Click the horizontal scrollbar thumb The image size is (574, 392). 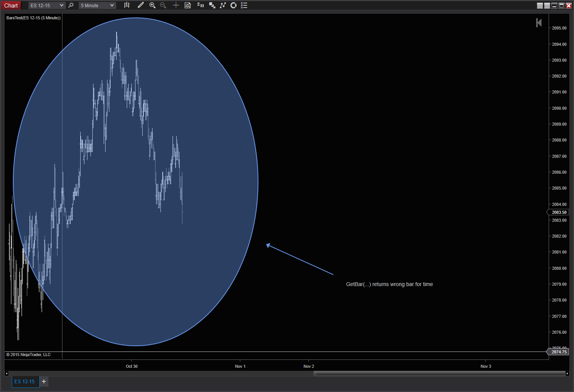[x=439, y=373]
